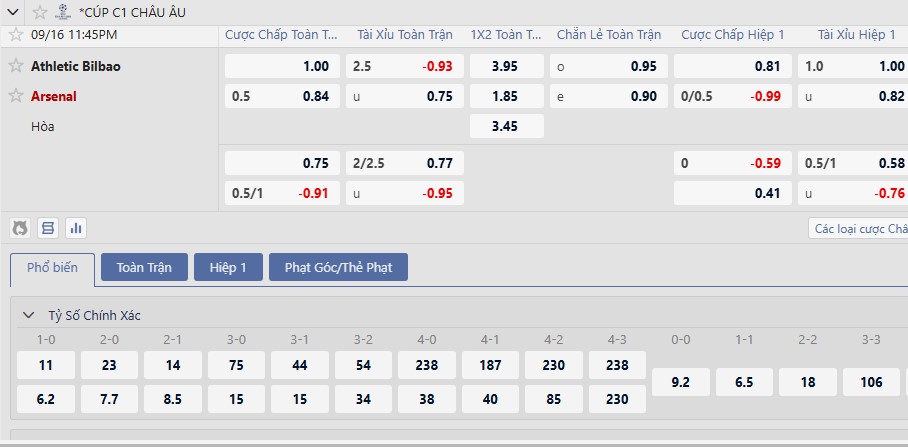
Task: Star the Arsenal team
Action: [x=15, y=96]
